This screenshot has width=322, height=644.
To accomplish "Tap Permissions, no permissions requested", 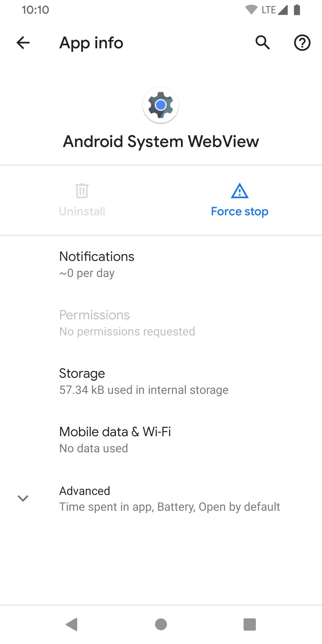I will coord(161,323).
